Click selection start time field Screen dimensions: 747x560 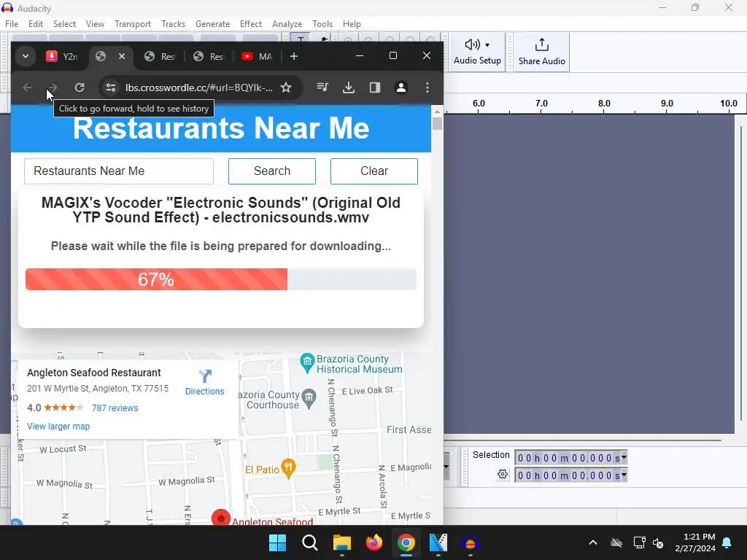[x=568, y=458]
